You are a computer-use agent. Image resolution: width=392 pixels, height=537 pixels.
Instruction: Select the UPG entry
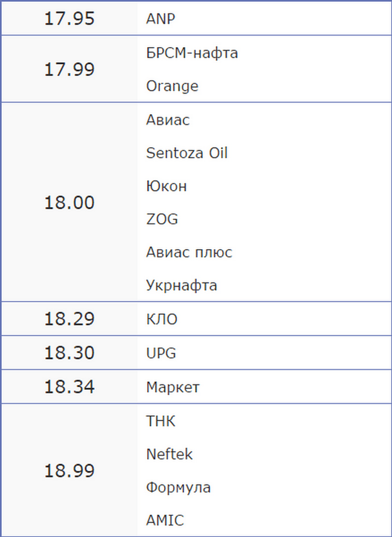tap(161, 353)
